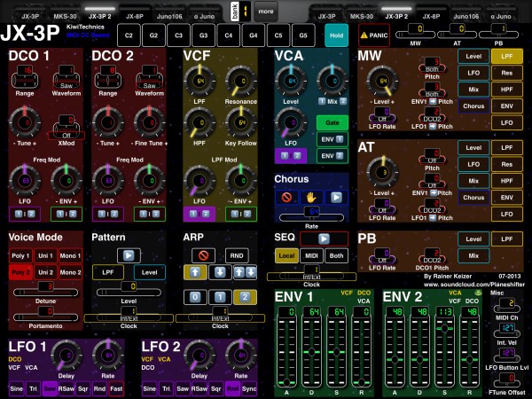The height and width of the screenshot is (399, 532).
Task: Select Poly 1 voice mode
Action: (x=20, y=255)
